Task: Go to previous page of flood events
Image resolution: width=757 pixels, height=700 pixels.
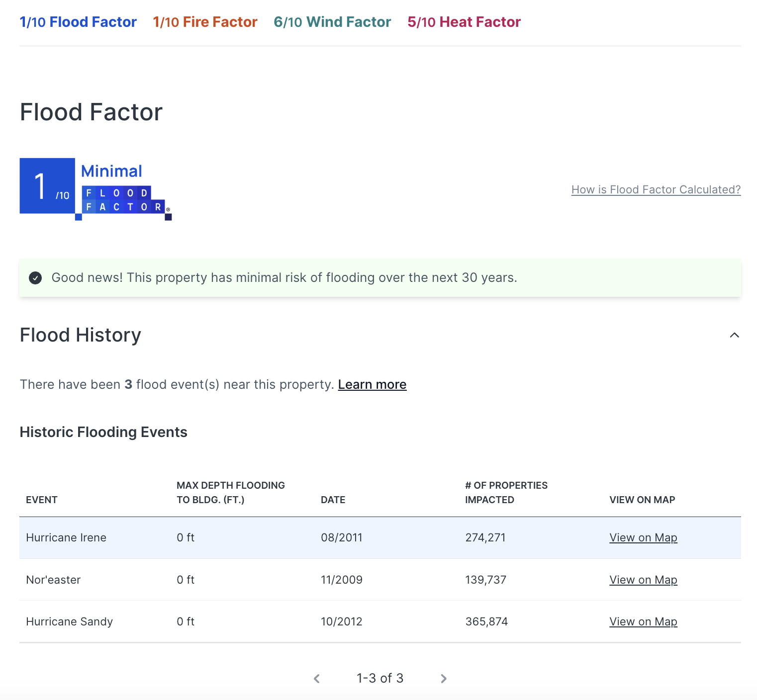Action: tap(317, 679)
